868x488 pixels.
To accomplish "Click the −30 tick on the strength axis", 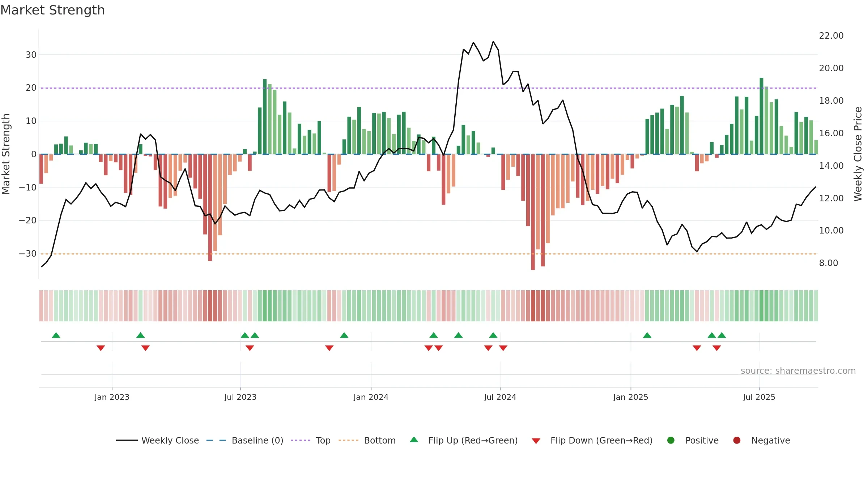I will pyautogui.click(x=28, y=254).
